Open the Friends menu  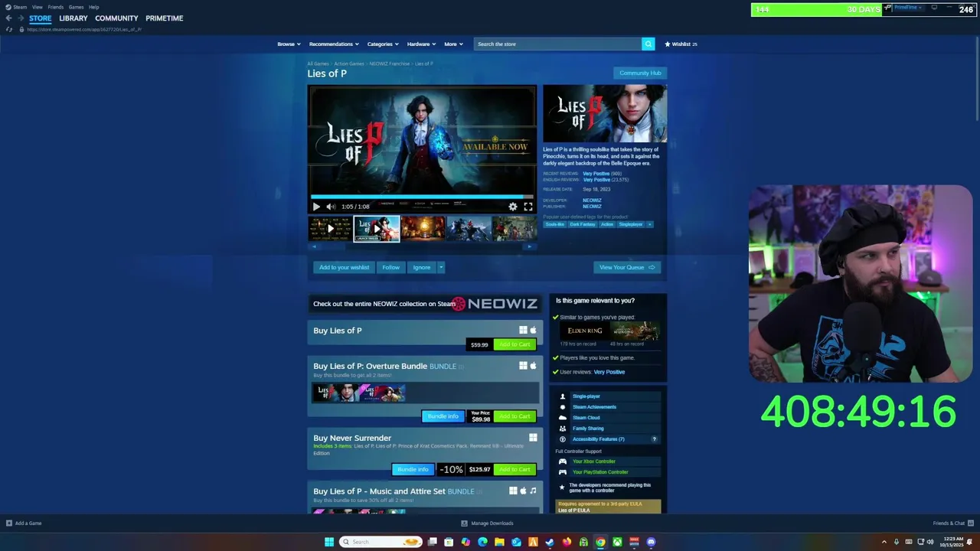[56, 7]
